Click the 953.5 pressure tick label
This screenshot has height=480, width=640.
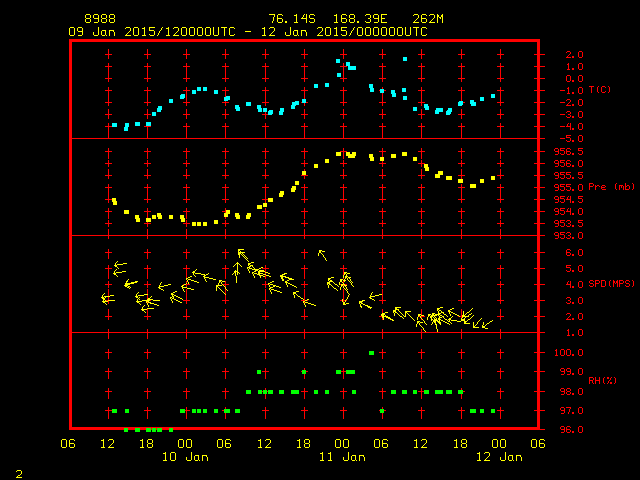[568, 224]
